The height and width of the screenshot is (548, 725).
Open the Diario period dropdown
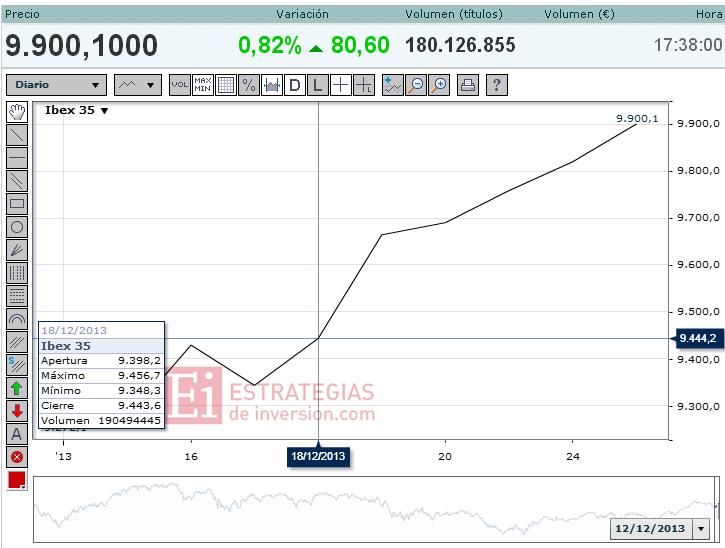(56, 85)
